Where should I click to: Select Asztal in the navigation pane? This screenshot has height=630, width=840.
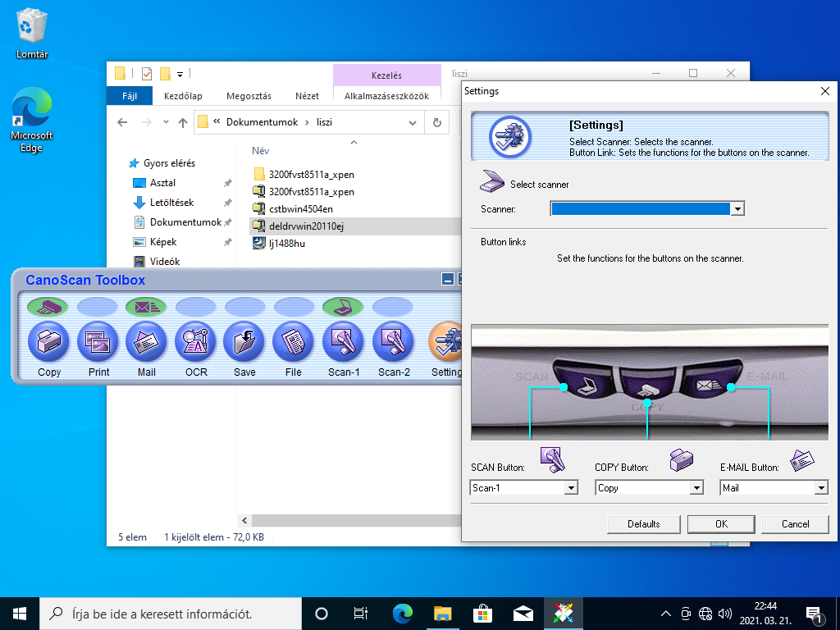163,183
